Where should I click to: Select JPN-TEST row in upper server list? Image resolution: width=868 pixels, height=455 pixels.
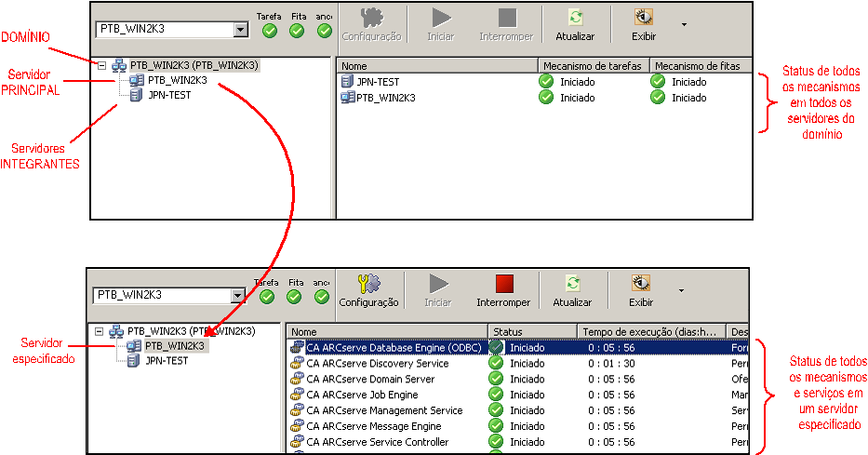pos(544,82)
